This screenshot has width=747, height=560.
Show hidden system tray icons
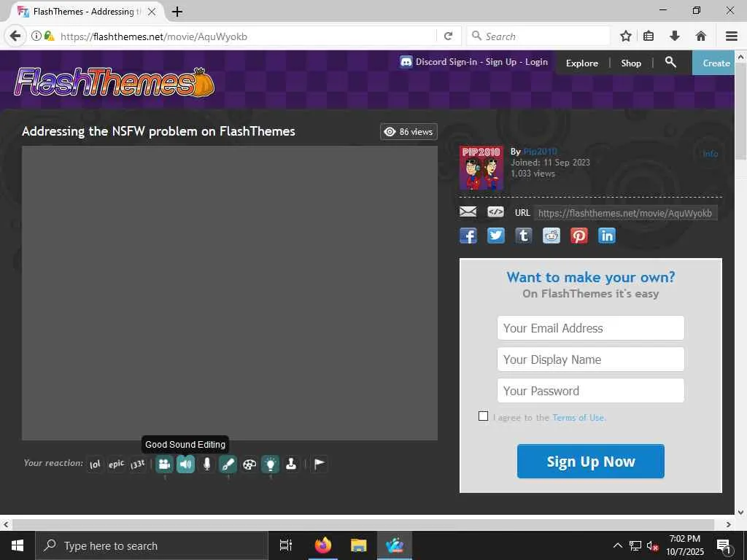(x=617, y=545)
